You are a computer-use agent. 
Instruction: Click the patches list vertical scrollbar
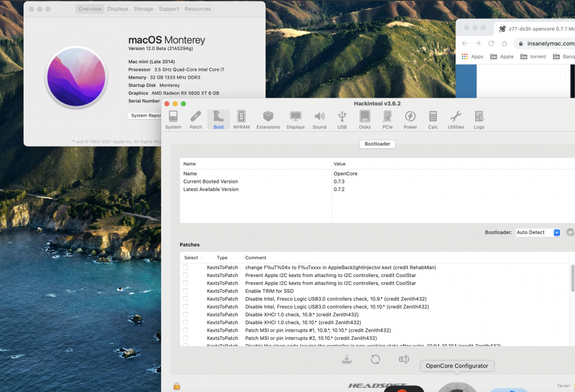tap(573, 278)
